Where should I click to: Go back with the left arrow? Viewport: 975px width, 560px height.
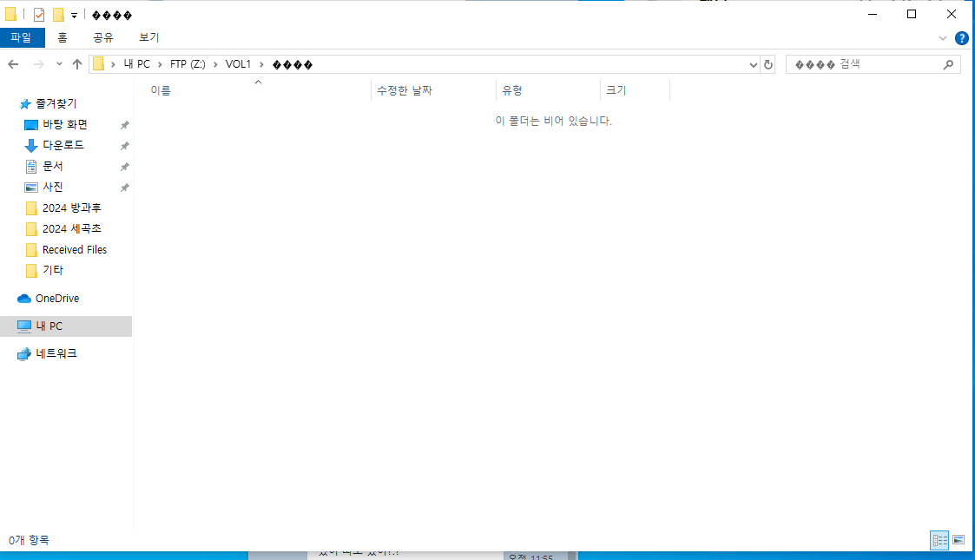coord(13,64)
